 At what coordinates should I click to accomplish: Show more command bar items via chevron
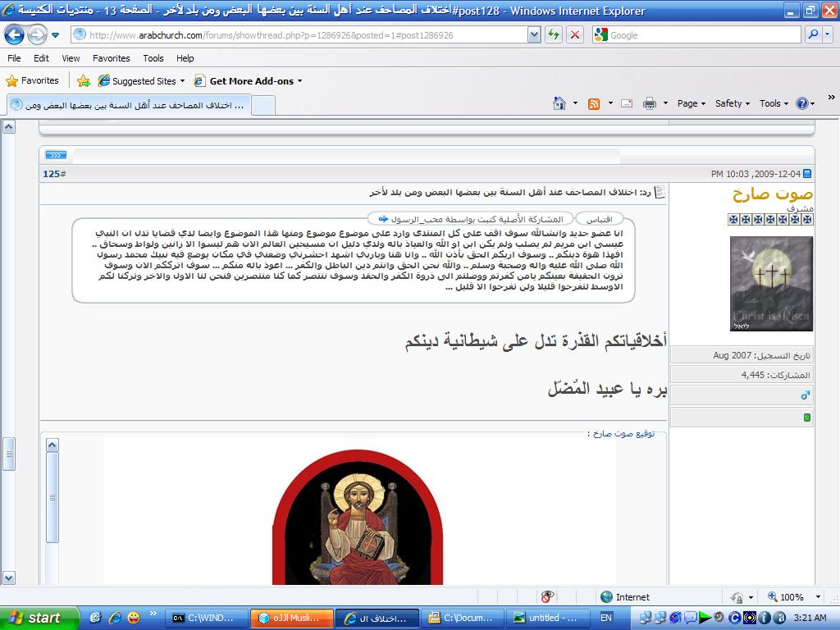(832, 98)
